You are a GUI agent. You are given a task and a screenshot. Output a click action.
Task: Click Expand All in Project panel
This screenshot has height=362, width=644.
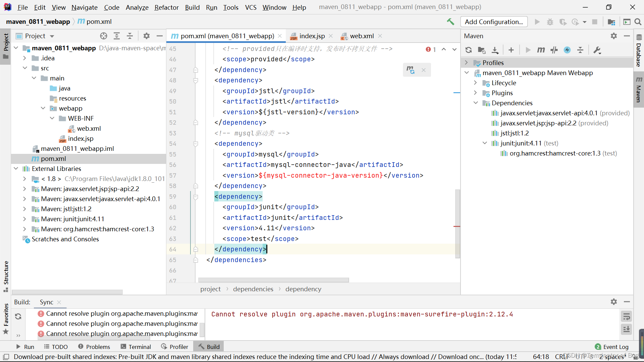pyautogui.click(x=117, y=36)
